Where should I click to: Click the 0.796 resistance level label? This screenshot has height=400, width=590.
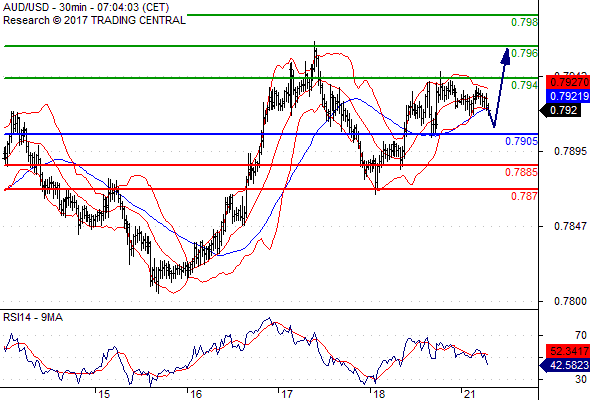tap(525, 53)
